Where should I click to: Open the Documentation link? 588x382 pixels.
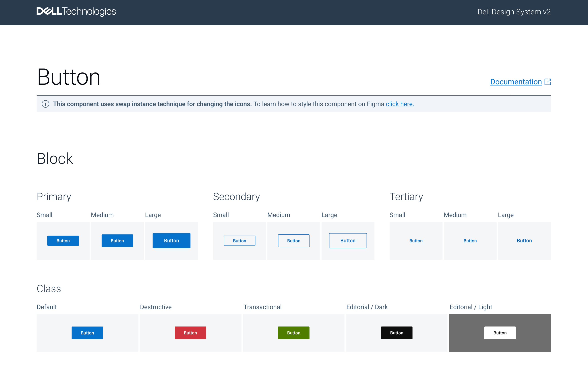[516, 82]
